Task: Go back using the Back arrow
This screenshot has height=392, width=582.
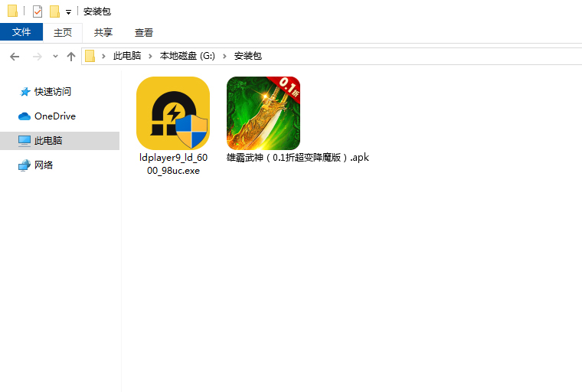Action: click(15, 56)
